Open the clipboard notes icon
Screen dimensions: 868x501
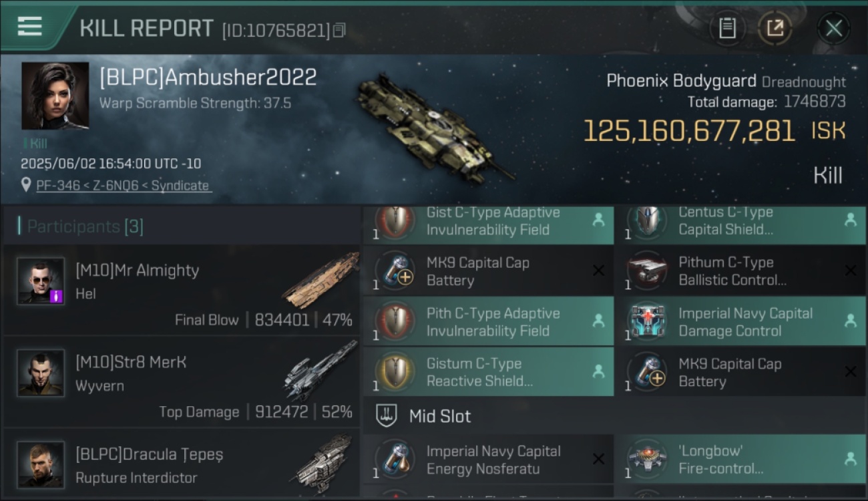[727, 28]
